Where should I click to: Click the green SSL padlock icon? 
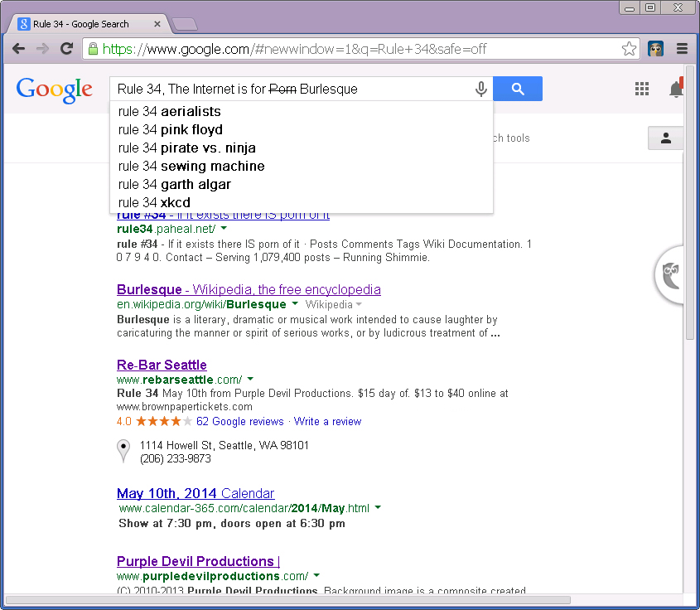(93, 49)
